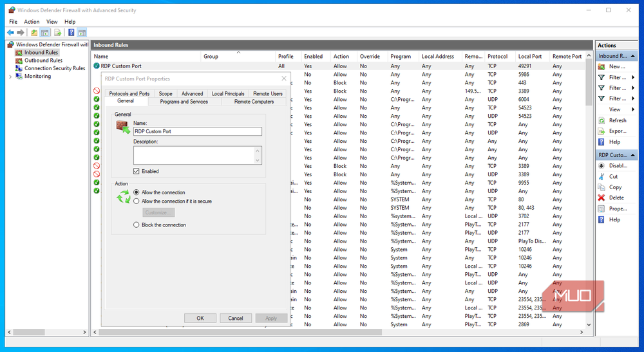Collapse the RDP Custom Port actions section
The image size is (644, 352).
(632, 155)
